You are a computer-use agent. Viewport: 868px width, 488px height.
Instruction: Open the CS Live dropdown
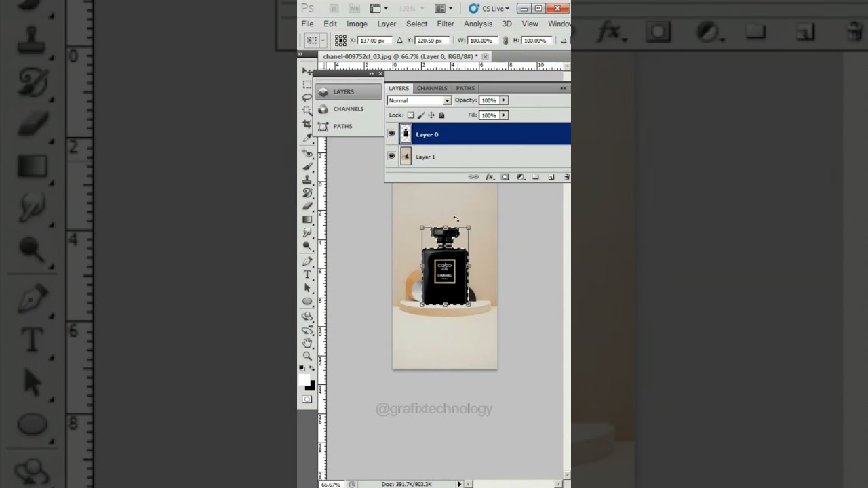tap(490, 9)
